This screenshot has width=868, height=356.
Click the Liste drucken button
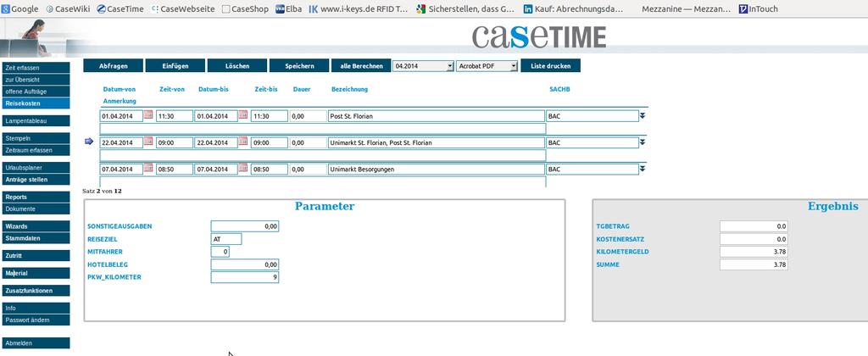pos(550,66)
